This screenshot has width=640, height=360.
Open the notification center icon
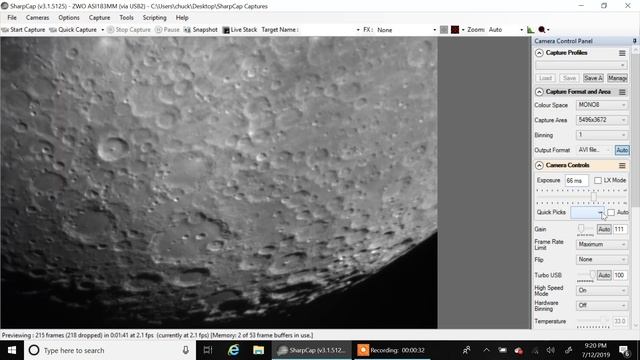pyautogui.click(x=624, y=350)
